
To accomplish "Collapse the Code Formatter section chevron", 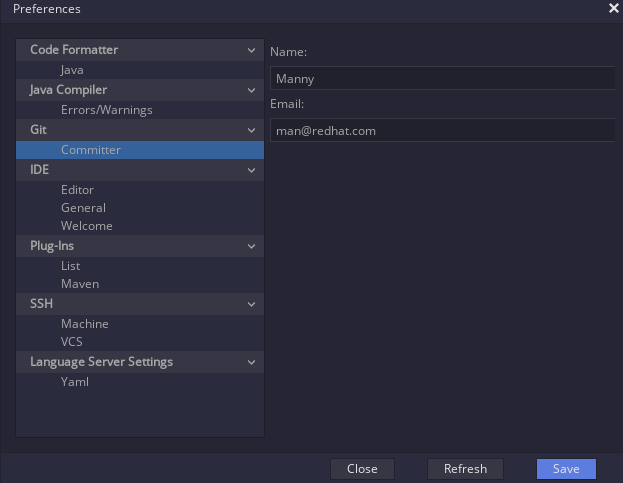I will (251, 50).
